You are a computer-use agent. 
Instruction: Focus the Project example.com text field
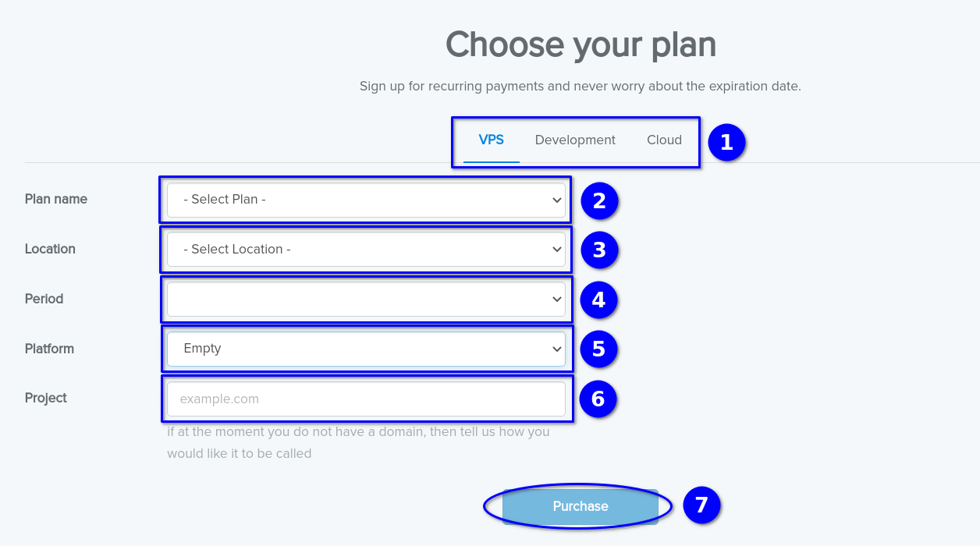coord(366,399)
